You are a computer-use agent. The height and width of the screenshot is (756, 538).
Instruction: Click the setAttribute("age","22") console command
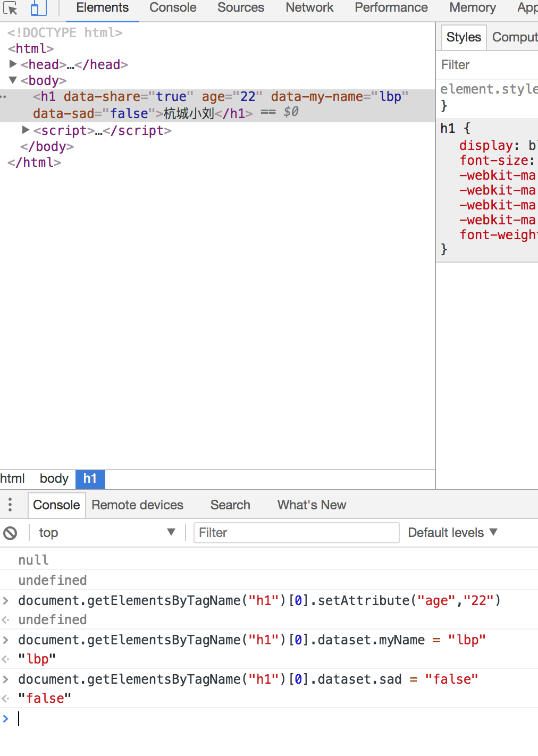click(259, 600)
